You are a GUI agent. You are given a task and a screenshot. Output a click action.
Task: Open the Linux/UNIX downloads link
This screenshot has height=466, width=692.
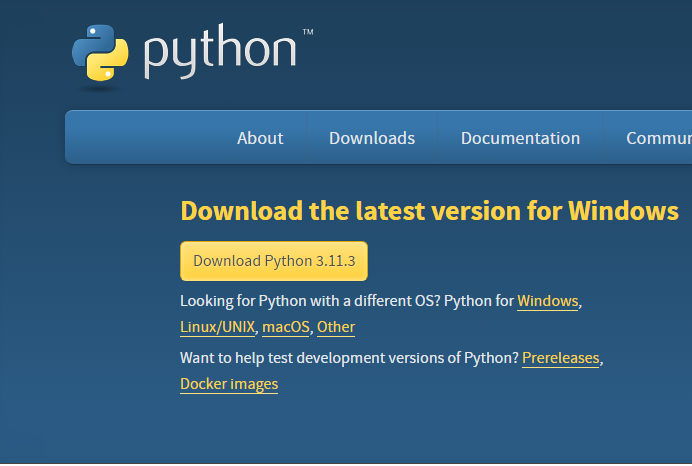point(218,327)
